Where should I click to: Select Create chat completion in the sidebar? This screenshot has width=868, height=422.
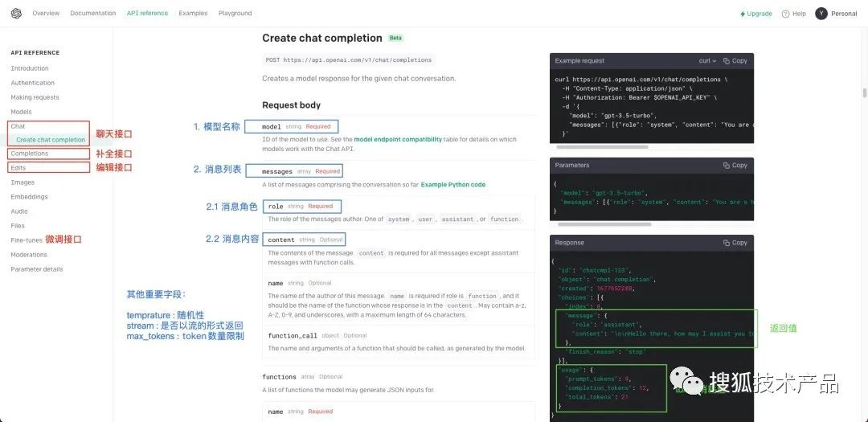point(51,140)
